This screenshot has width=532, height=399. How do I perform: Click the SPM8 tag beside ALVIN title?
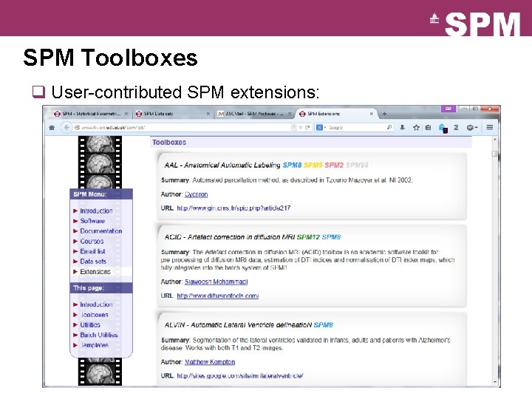324,325
